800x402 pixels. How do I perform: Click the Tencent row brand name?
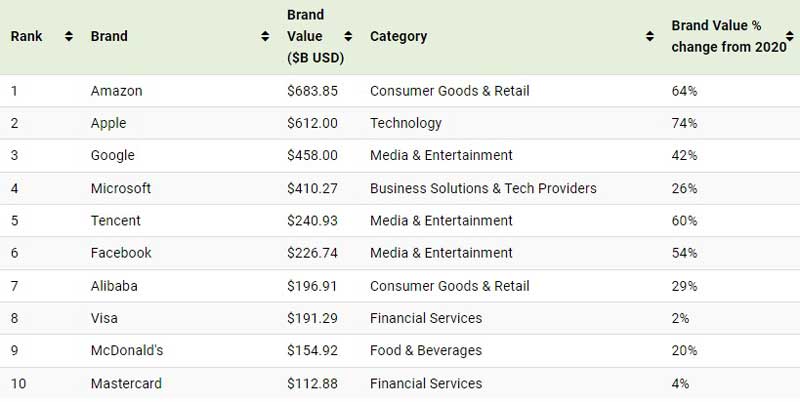pos(115,220)
